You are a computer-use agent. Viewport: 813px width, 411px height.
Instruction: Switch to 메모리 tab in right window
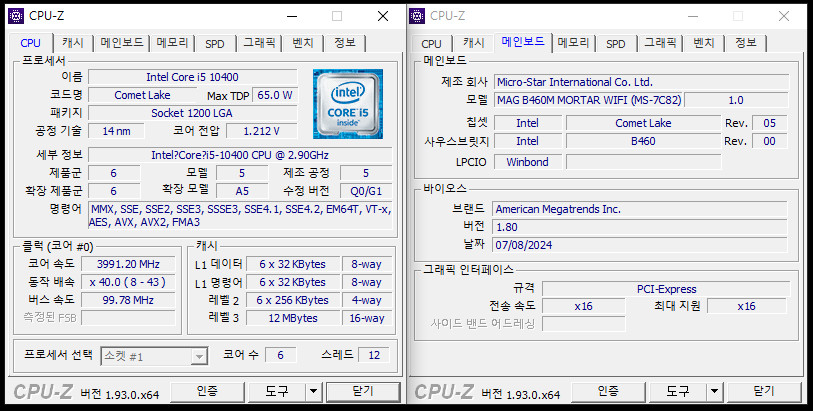(573, 43)
